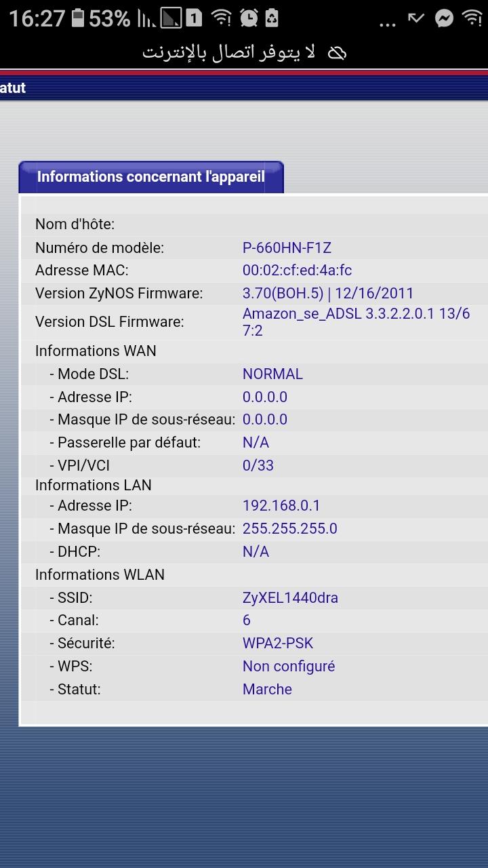Image resolution: width=488 pixels, height=868 pixels.
Task: Tap the cellular signal bars icon
Action: (146, 18)
